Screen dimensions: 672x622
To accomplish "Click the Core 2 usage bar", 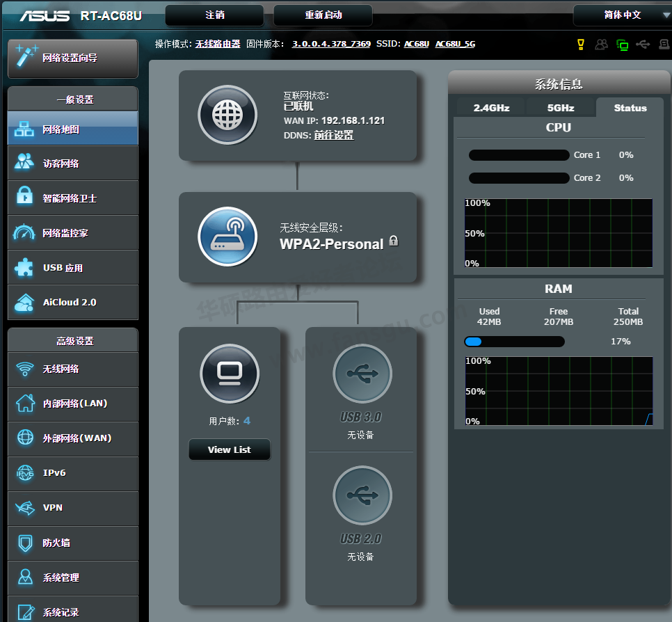I will 519,178.
